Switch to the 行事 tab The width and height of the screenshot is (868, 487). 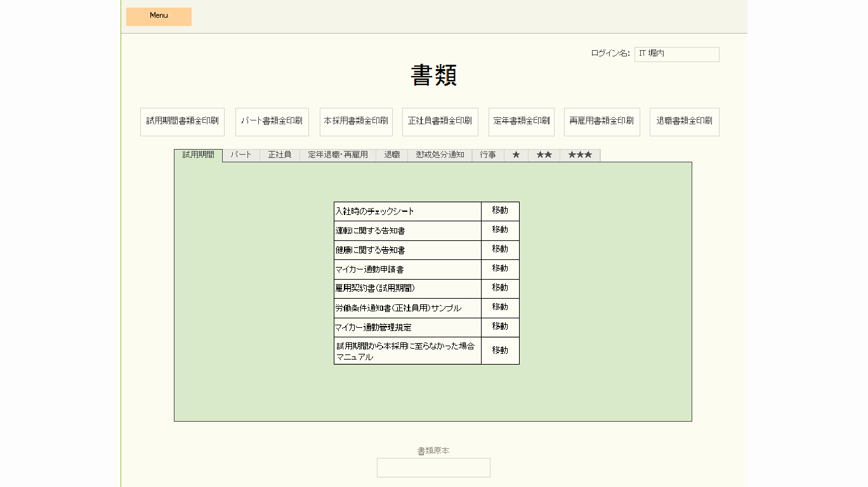click(489, 155)
